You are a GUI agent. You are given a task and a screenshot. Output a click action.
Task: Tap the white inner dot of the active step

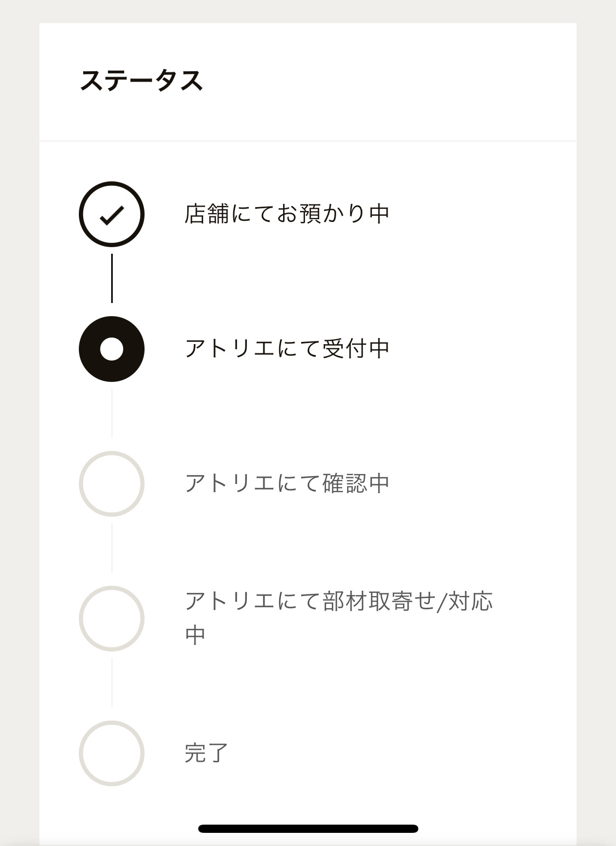click(x=112, y=349)
